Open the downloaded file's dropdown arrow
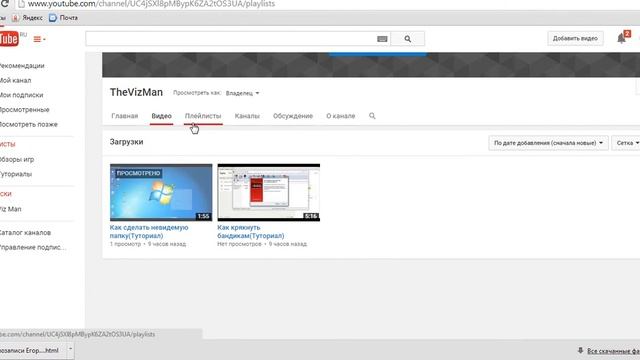Viewport: 640px width, 360px height. pyautogui.click(x=70, y=349)
